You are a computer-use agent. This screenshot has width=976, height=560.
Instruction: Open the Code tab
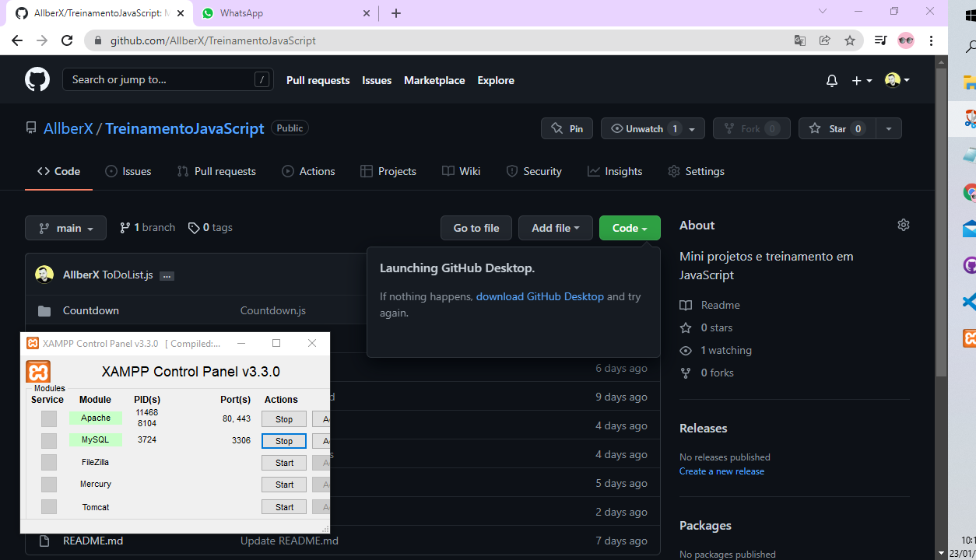(x=58, y=171)
